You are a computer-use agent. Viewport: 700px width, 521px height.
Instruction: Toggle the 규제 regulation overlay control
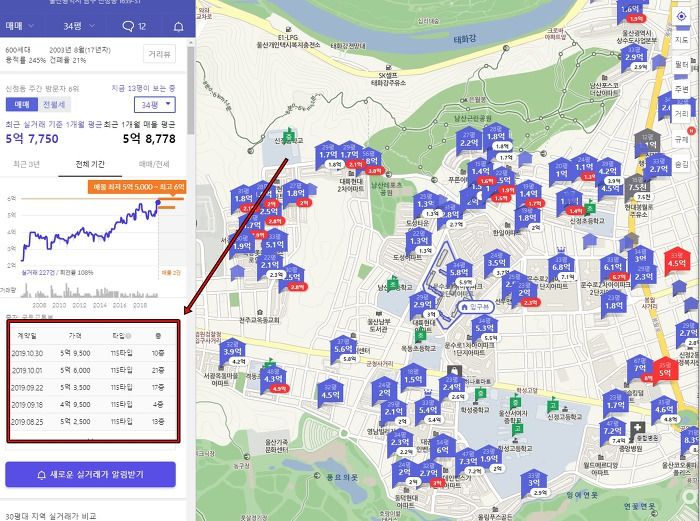click(x=681, y=139)
